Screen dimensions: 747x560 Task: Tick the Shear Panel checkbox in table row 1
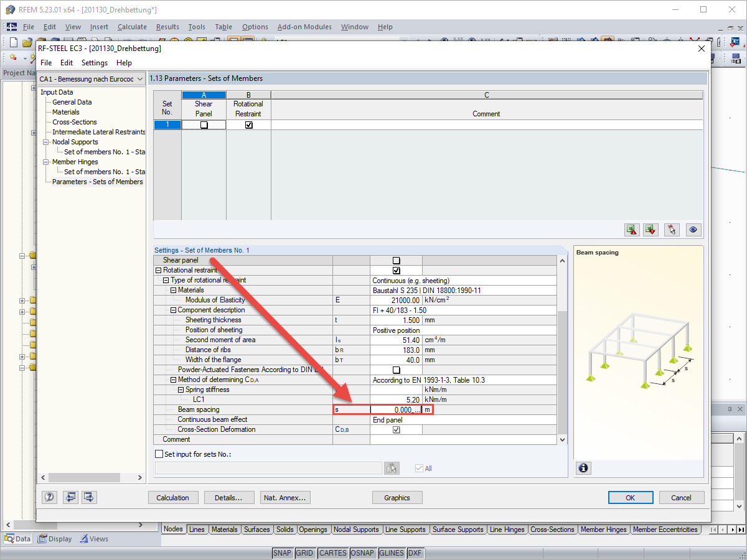coord(204,124)
